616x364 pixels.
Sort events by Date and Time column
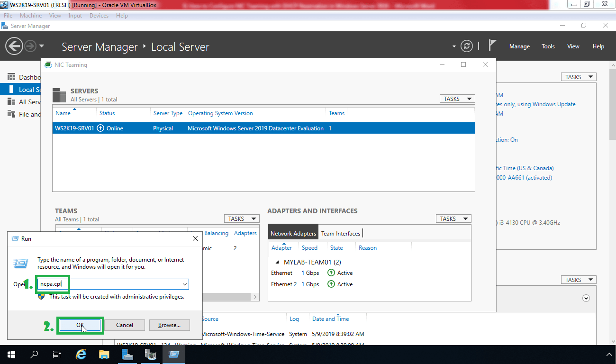pos(330,319)
